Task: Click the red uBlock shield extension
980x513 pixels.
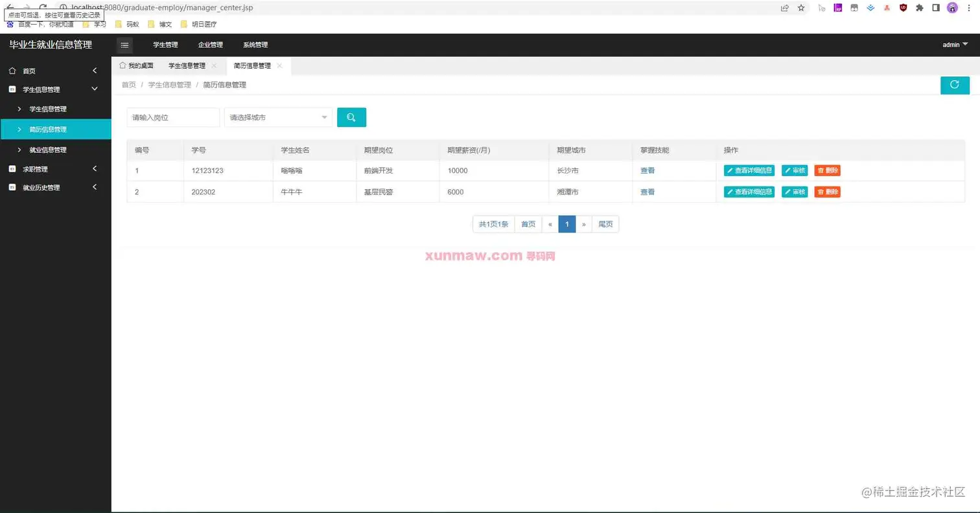Action: 903,8
